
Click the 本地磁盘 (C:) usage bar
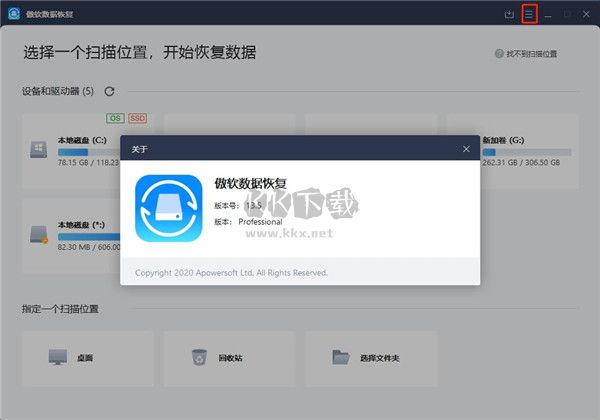coord(85,153)
